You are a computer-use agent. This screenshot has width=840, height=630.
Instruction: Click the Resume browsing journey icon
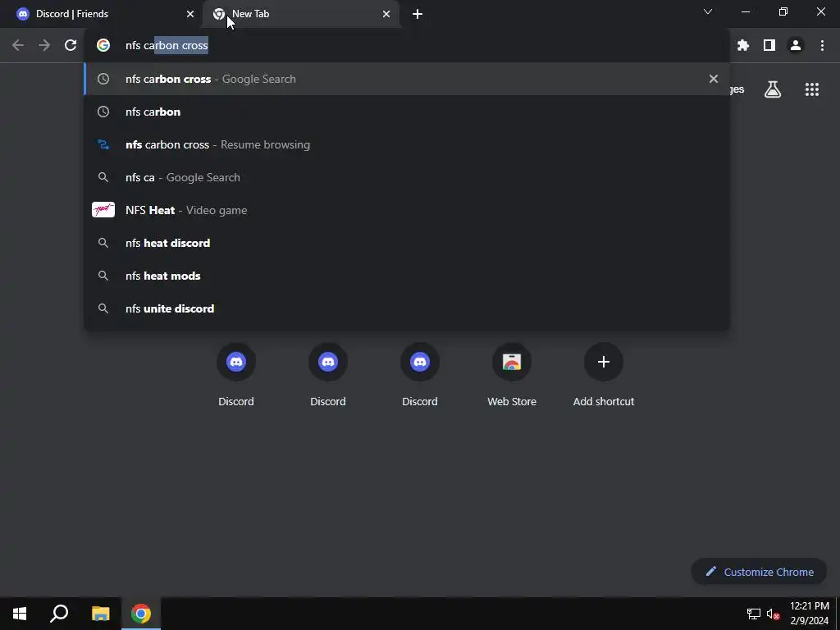click(x=103, y=144)
